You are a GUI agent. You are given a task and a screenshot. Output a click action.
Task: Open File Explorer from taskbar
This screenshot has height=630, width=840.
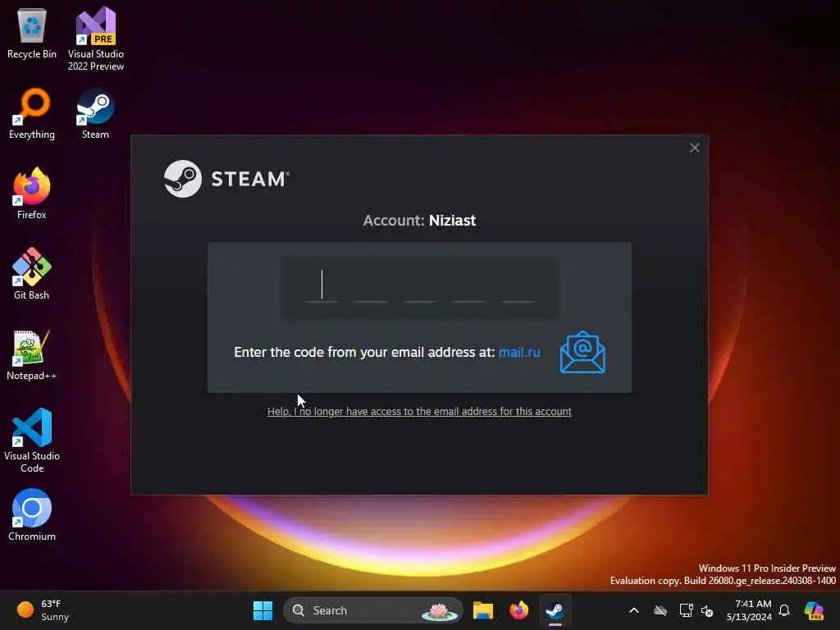(x=482, y=610)
